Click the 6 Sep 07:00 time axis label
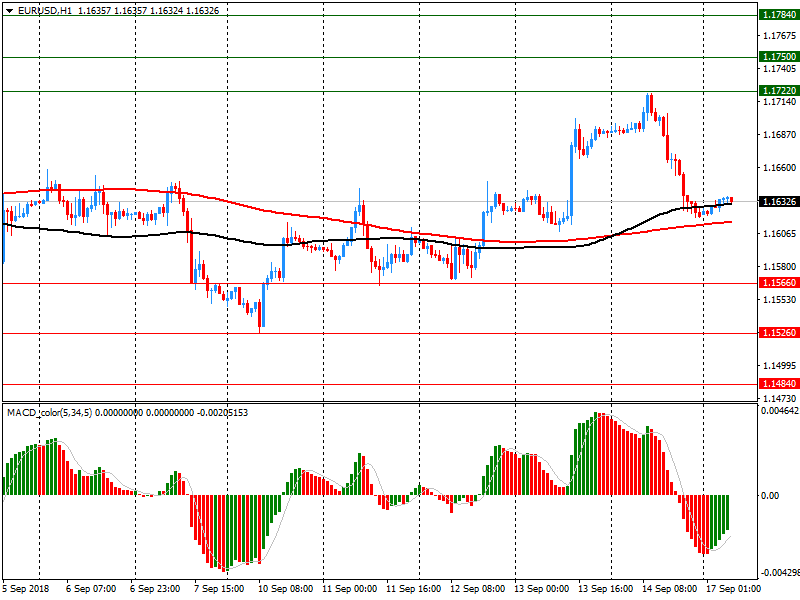The width and height of the screenshot is (800, 600). (x=91, y=589)
